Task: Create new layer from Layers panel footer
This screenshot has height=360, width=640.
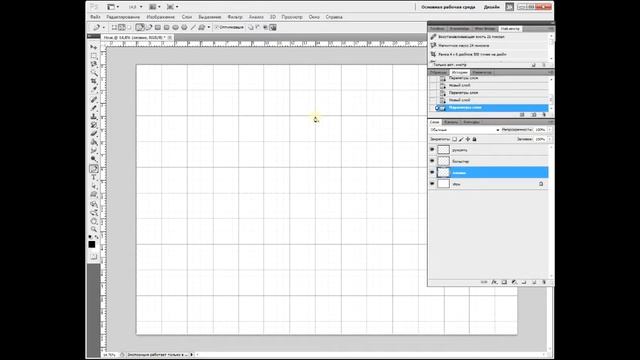Action: click(x=534, y=282)
